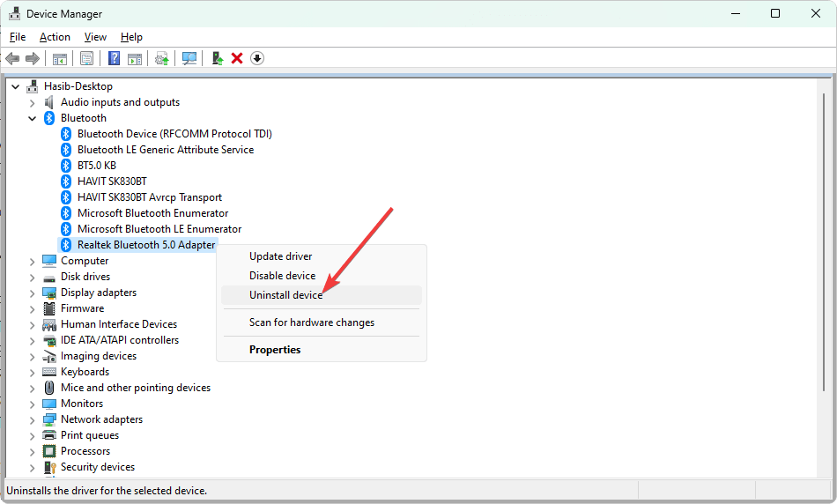Choose Update driver from context menu
The width and height of the screenshot is (837, 504).
click(x=322, y=256)
